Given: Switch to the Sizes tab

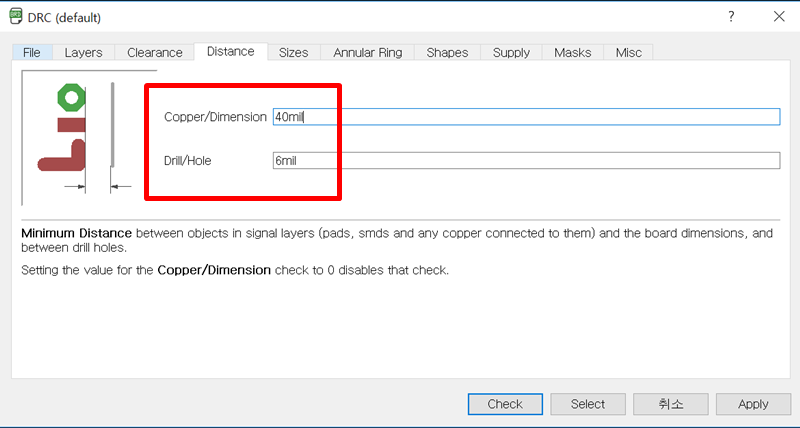Looking at the screenshot, I should pyautogui.click(x=293, y=52).
